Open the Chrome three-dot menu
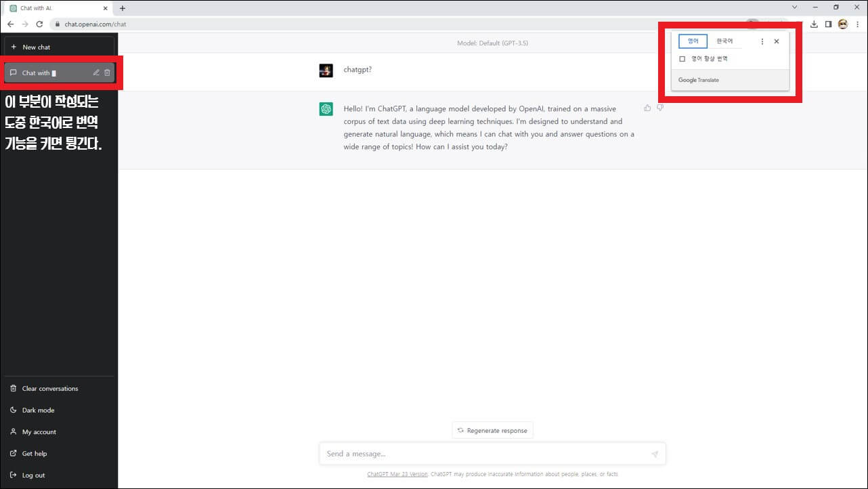Screen dimensions: 868x489 pos(857,24)
